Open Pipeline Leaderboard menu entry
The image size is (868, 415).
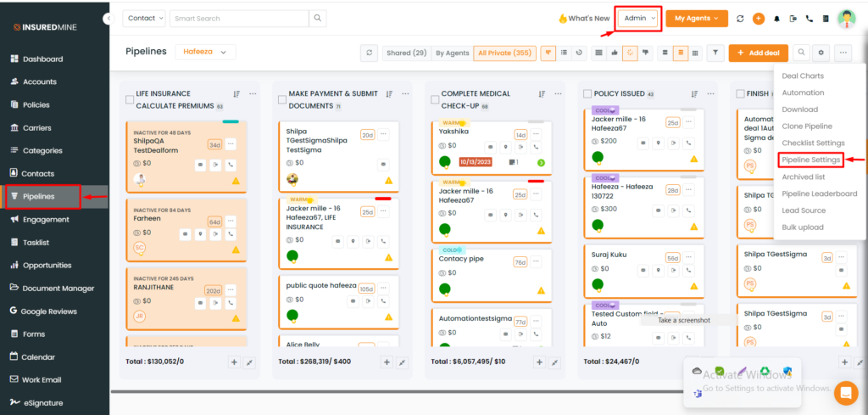[820, 194]
